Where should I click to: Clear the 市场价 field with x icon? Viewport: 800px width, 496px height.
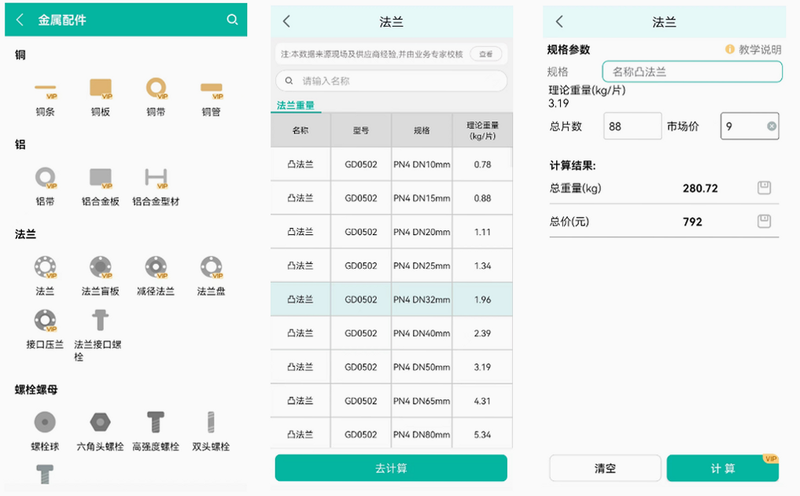[771, 126]
